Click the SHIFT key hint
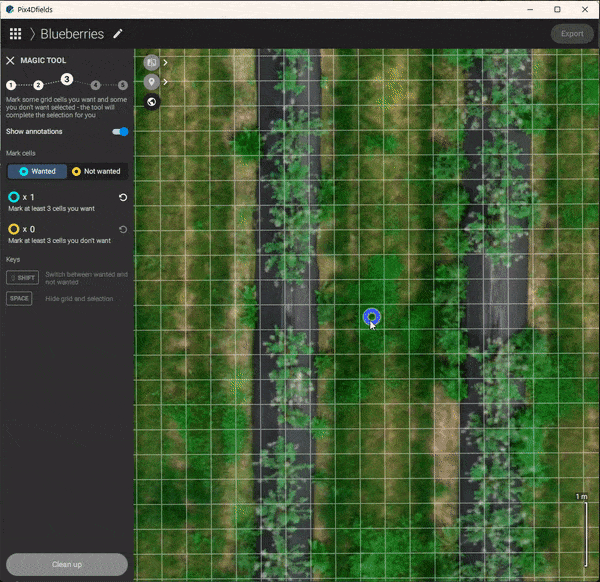 click(23, 278)
